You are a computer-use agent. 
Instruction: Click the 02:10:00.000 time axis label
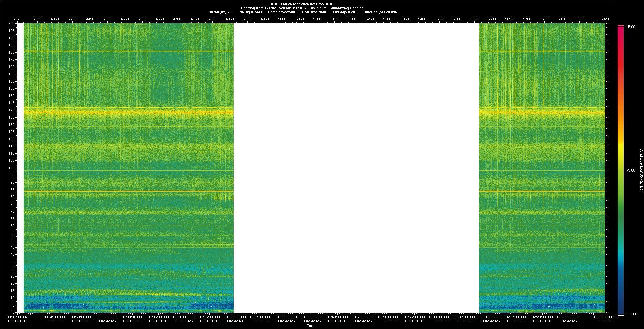pyautogui.click(x=491, y=317)
